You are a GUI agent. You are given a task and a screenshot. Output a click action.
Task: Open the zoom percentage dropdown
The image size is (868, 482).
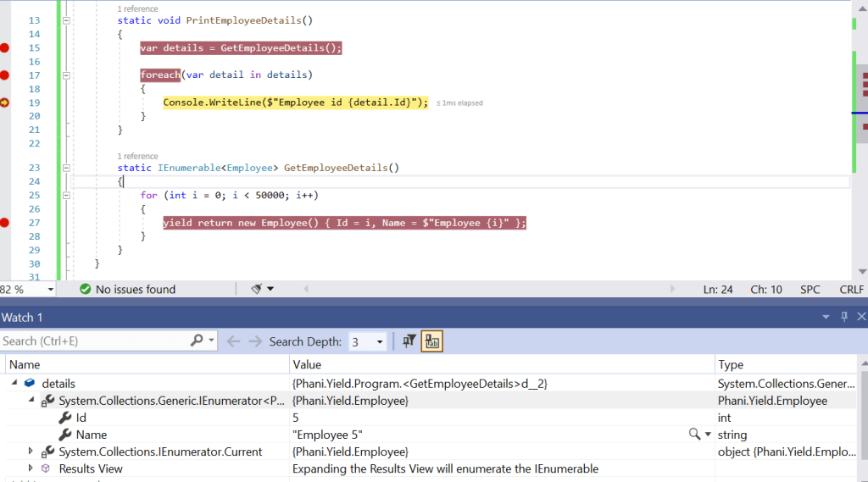50,290
